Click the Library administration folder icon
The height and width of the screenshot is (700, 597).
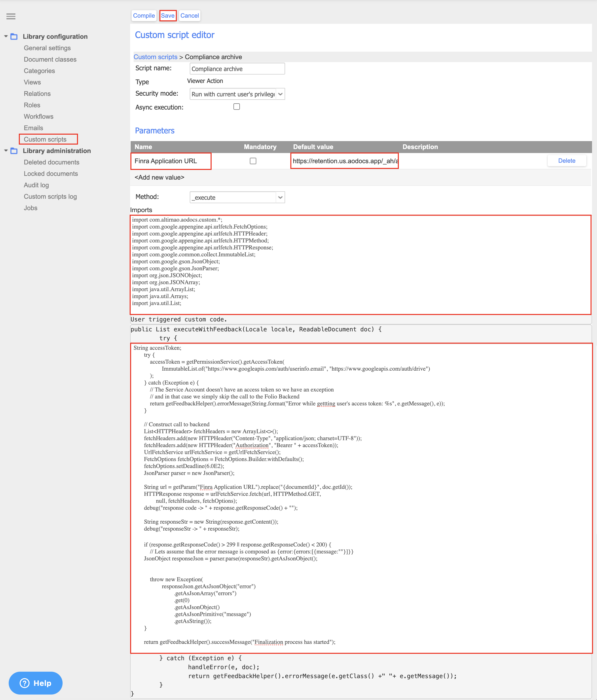[14, 151]
